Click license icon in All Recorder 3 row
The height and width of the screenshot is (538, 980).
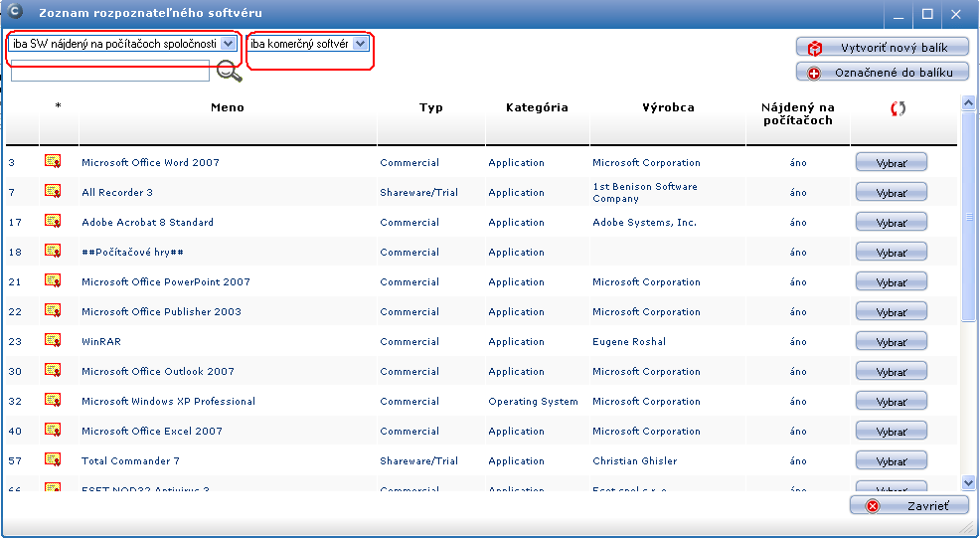(x=53, y=191)
